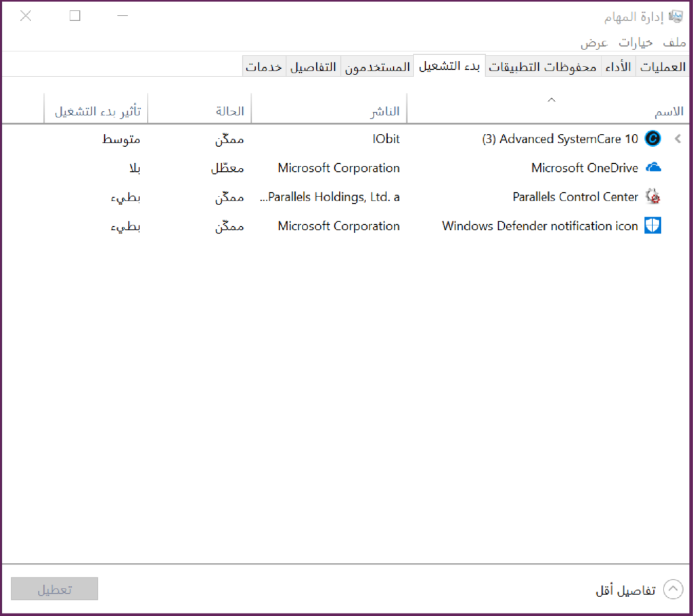Image resolution: width=693 pixels, height=616 pixels.
Task: Switch to the 'المستخدمون' tab
Action: (377, 66)
